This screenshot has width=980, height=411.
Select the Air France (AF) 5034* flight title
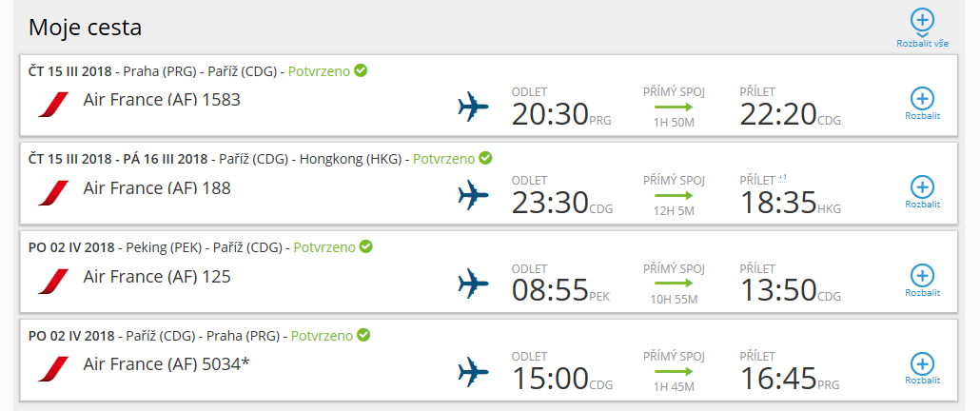coord(167,364)
